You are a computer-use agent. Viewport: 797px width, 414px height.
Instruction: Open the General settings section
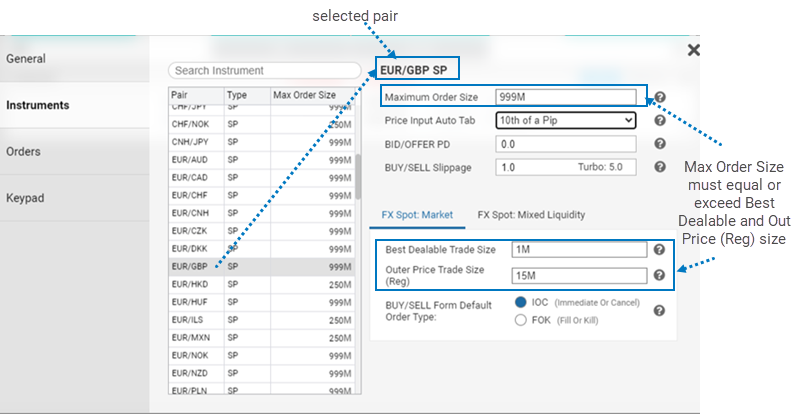26,59
